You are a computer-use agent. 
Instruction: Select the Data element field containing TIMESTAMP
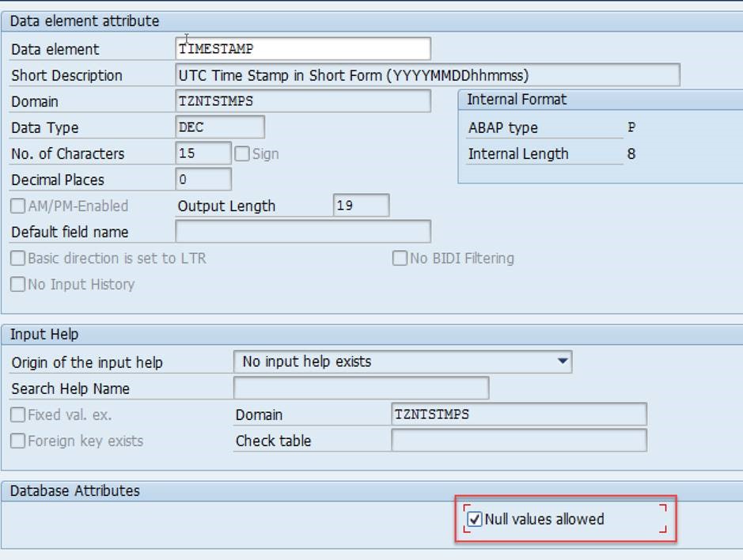coord(301,48)
